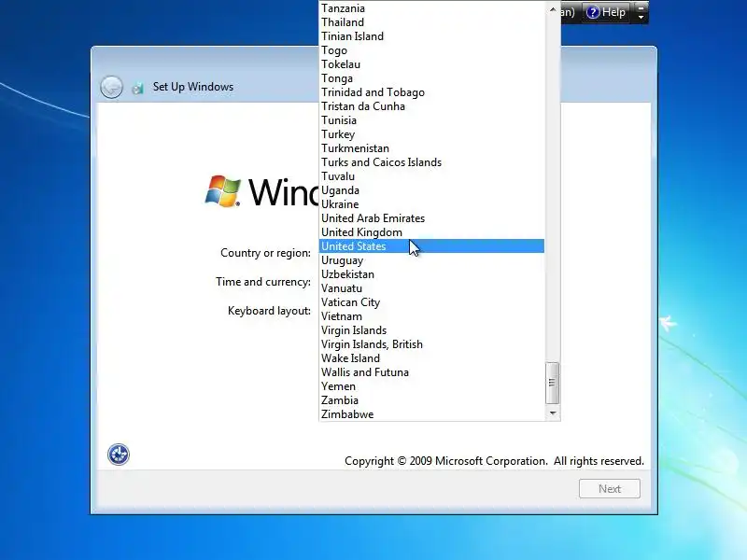Select Vietnam from the list

pos(431,316)
